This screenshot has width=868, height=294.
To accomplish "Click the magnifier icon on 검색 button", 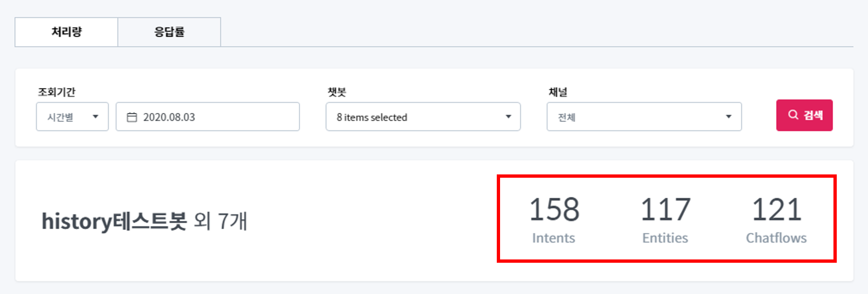I will (x=793, y=115).
